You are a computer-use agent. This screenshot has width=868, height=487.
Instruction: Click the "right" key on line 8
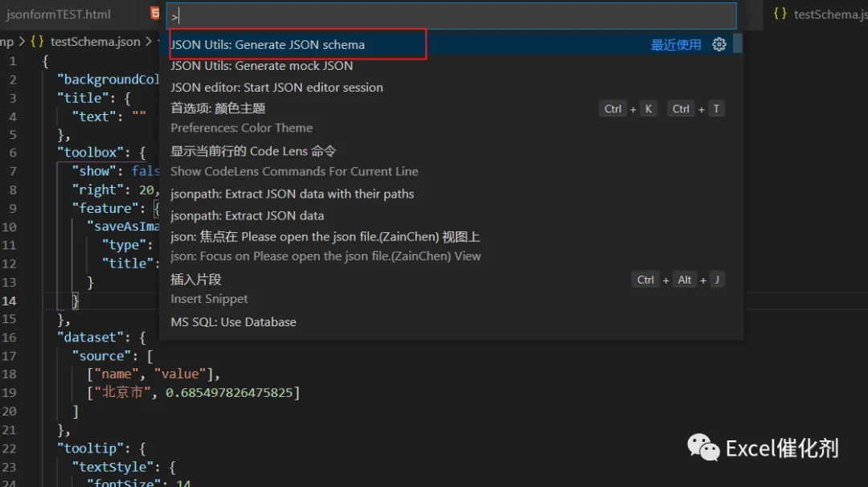click(98, 190)
